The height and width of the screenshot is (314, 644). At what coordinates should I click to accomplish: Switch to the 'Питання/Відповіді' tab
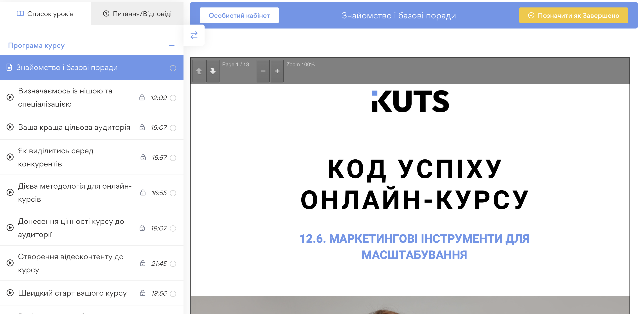[x=142, y=14]
